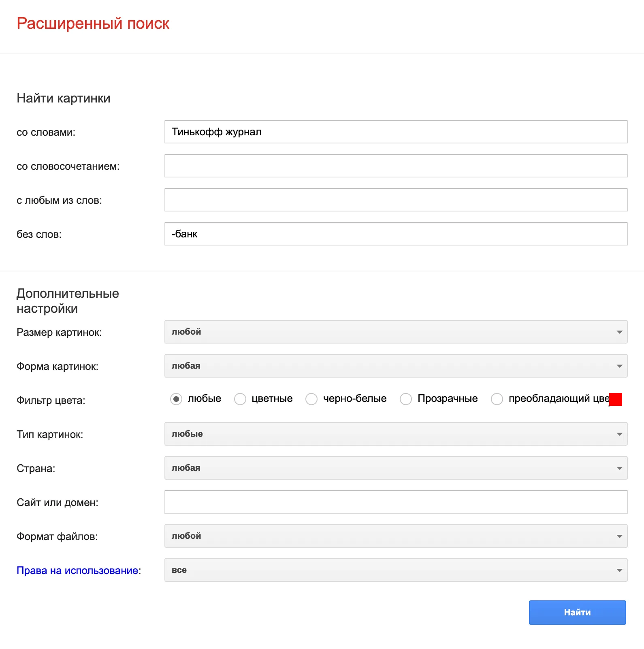Click the 'без слов' field containing -банк
The width and height of the screenshot is (644, 649).
point(396,234)
